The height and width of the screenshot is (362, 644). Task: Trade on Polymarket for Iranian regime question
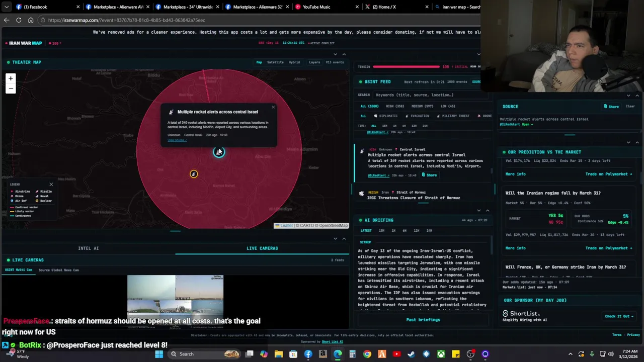tap(609, 248)
